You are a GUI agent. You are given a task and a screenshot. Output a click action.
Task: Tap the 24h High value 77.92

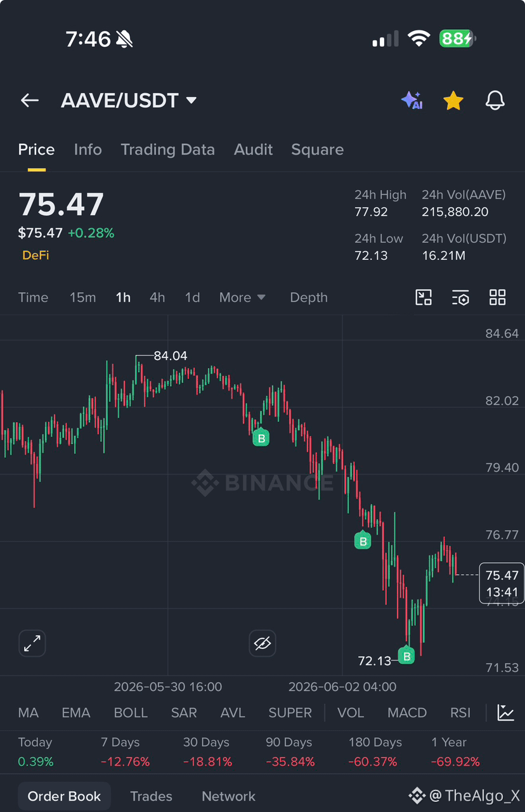371,212
